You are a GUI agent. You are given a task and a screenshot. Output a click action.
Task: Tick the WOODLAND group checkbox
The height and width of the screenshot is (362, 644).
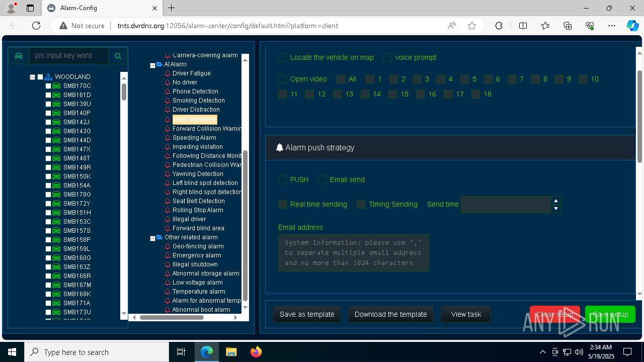pos(40,77)
